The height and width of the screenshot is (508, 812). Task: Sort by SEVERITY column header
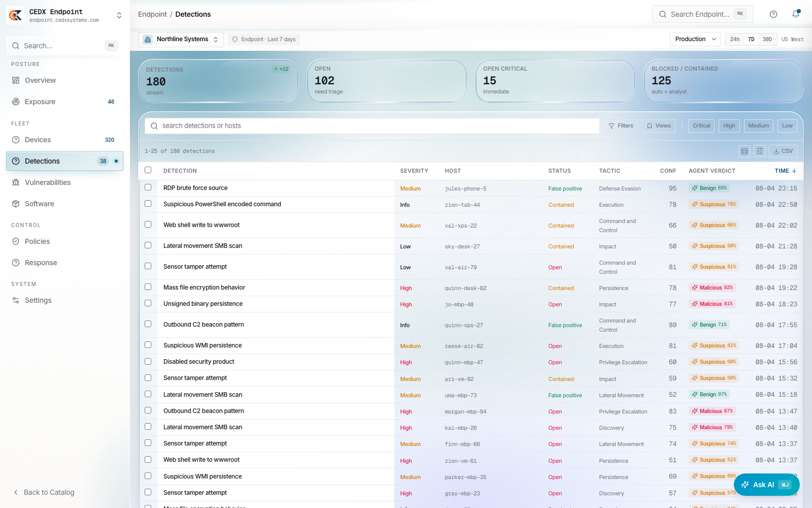414,171
